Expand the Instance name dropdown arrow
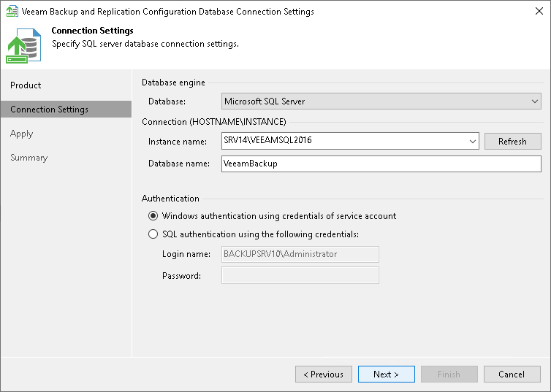 (472, 141)
